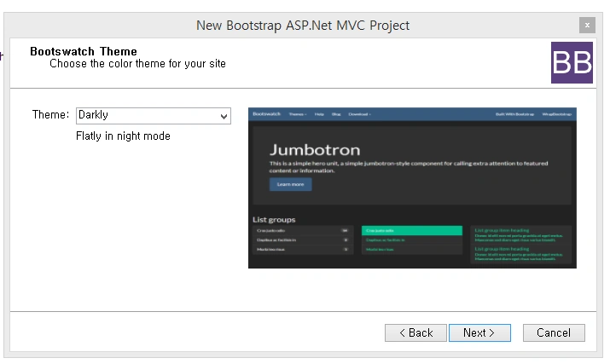Screen dimensions: 610x364
Task: Click Bootswatch brand in preview navbar
Action: (266, 114)
